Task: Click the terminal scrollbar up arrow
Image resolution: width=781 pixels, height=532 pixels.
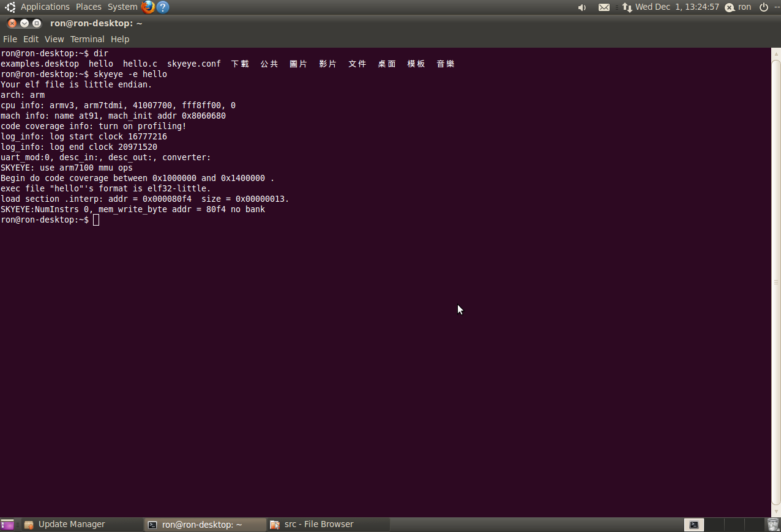Action: click(x=775, y=53)
